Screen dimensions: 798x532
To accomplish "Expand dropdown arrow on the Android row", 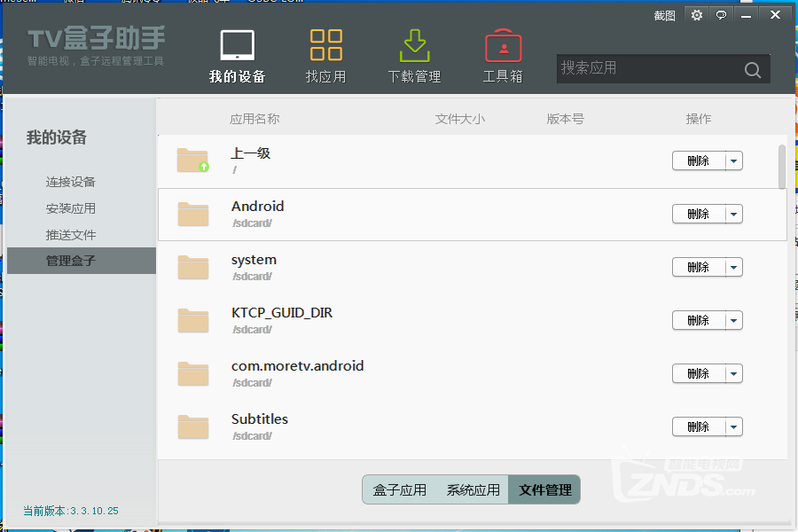I will pyautogui.click(x=734, y=214).
